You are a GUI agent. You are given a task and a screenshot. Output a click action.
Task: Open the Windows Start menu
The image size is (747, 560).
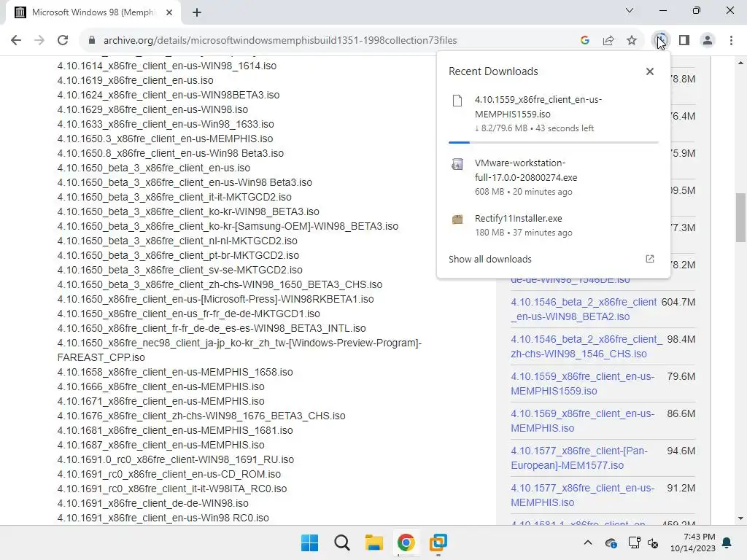pos(309,542)
